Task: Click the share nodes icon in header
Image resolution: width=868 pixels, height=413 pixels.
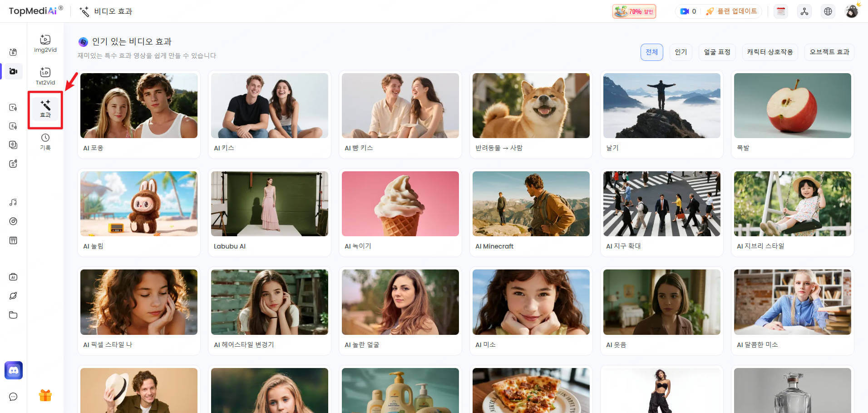Action: tap(804, 11)
